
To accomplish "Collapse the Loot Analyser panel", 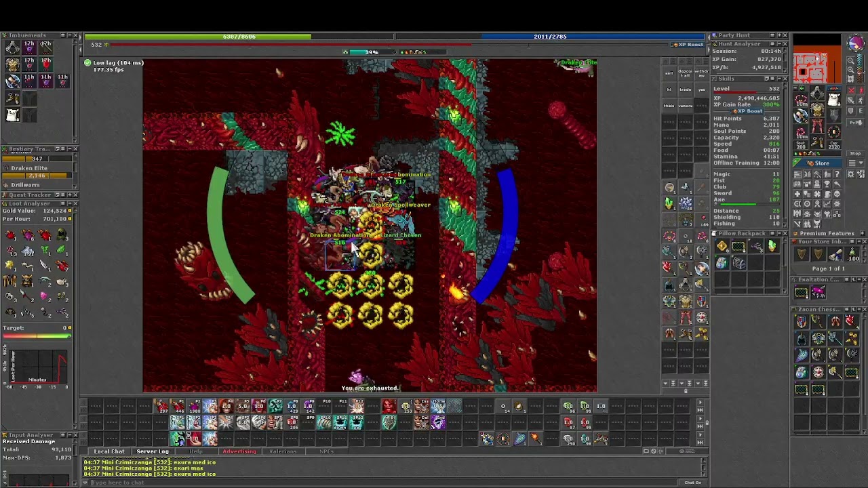I will coord(68,203).
